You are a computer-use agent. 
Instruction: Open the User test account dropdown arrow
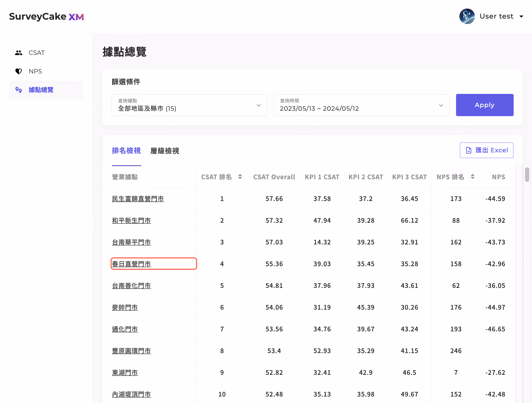point(521,16)
